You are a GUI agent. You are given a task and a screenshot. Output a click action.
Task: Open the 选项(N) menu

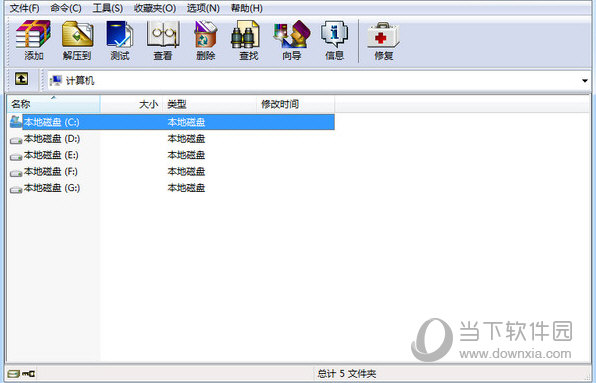pos(203,8)
